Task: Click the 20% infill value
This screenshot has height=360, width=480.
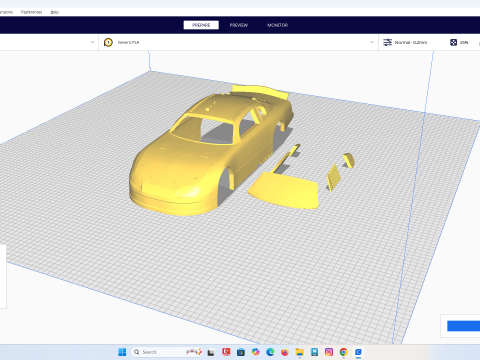Action: pyautogui.click(x=464, y=42)
